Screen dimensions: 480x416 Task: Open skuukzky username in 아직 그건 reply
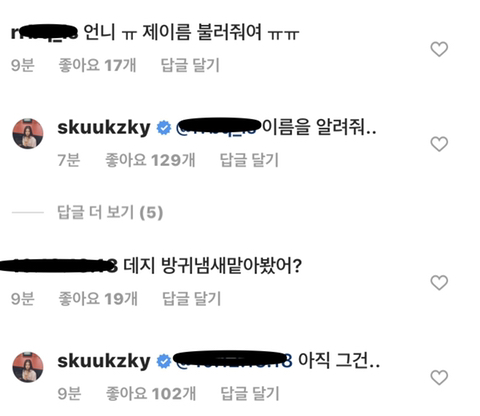[104, 361]
